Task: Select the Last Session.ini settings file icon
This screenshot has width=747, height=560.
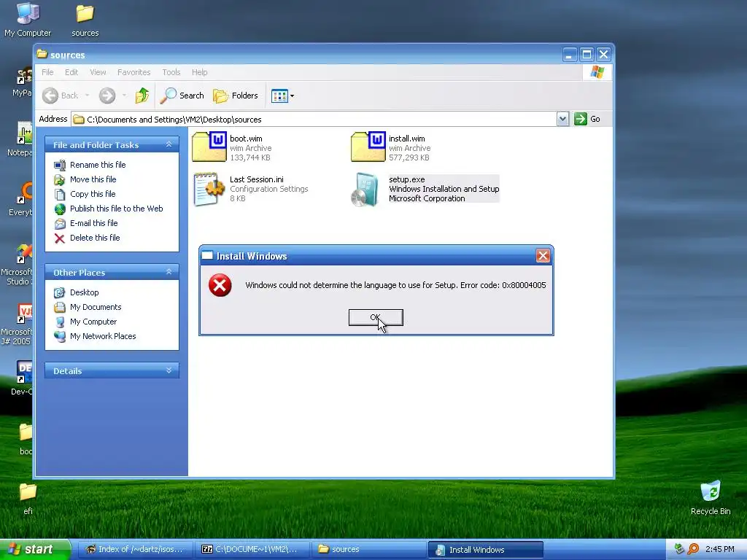Action: pos(209,189)
